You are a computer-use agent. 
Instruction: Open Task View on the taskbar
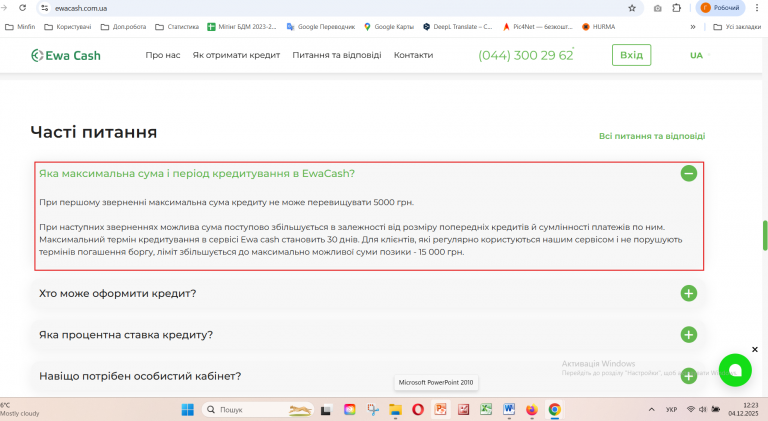[326, 410]
